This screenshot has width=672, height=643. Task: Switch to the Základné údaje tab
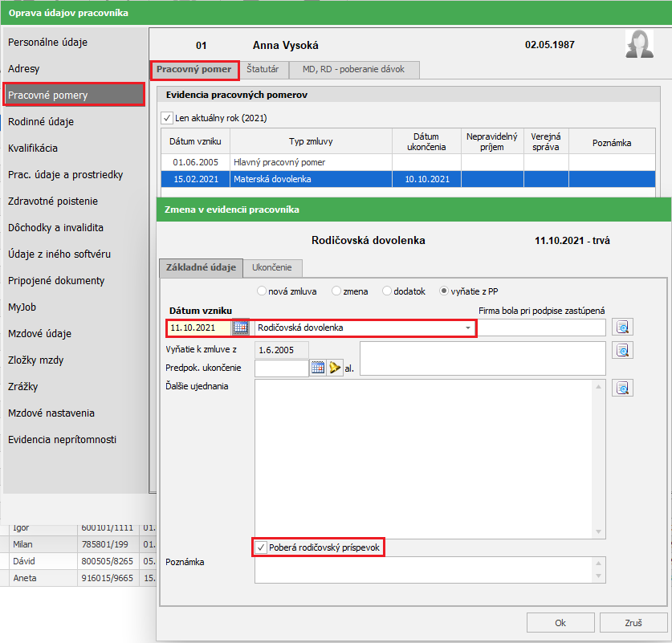click(201, 268)
